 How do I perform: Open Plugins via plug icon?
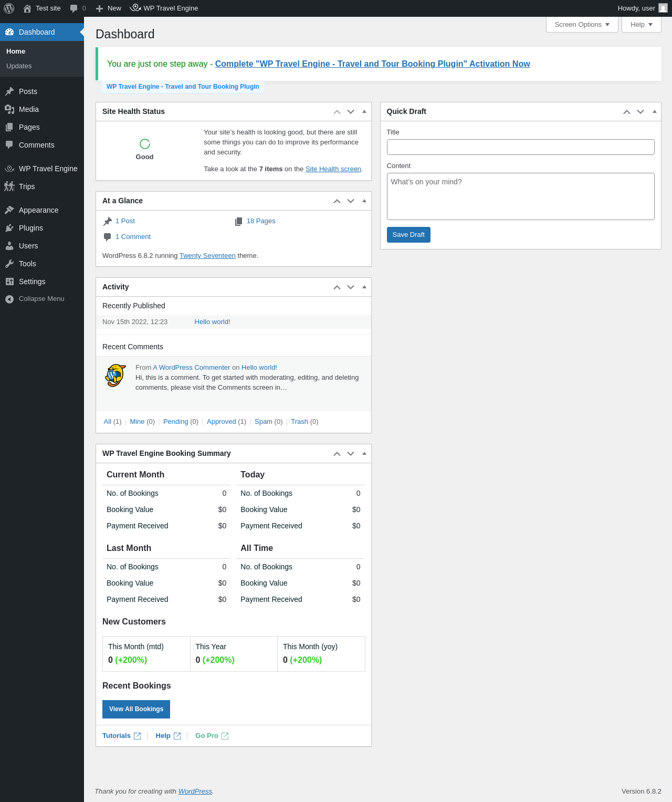point(9,228)
